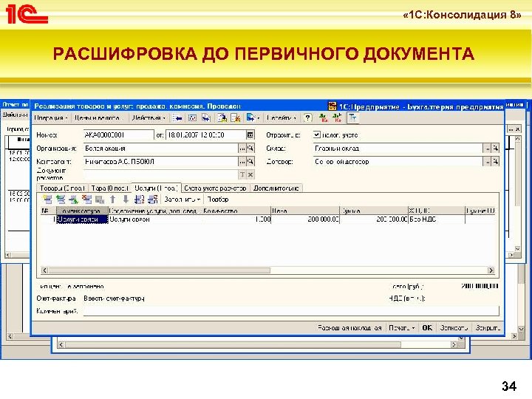532x399 pixels.
Task: Confirm with the OK button
Action: pos(427,328)
